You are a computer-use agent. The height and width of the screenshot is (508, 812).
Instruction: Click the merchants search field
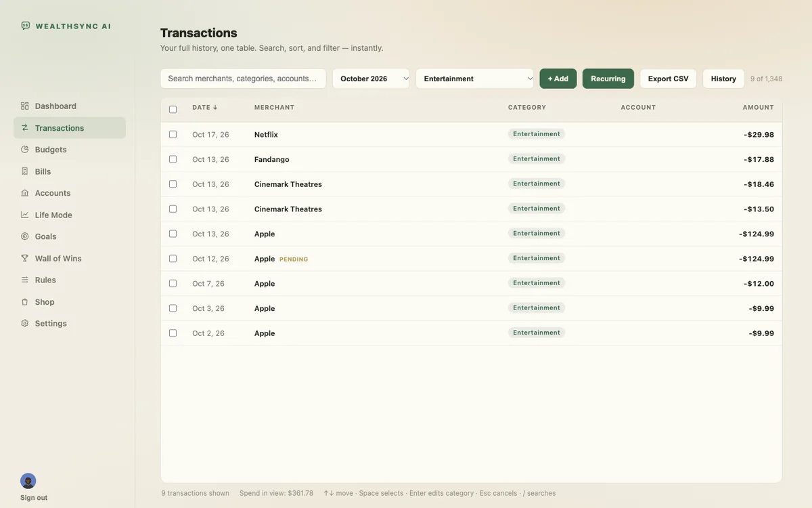[x=243, y=79]
